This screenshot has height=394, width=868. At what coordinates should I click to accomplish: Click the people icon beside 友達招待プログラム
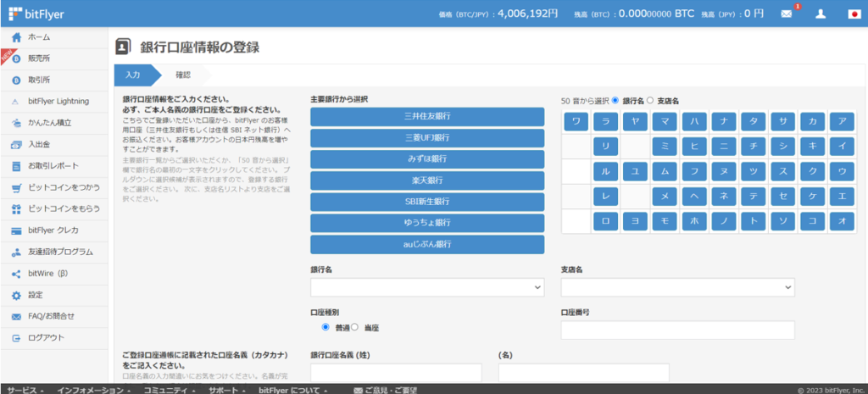(17, 252)
